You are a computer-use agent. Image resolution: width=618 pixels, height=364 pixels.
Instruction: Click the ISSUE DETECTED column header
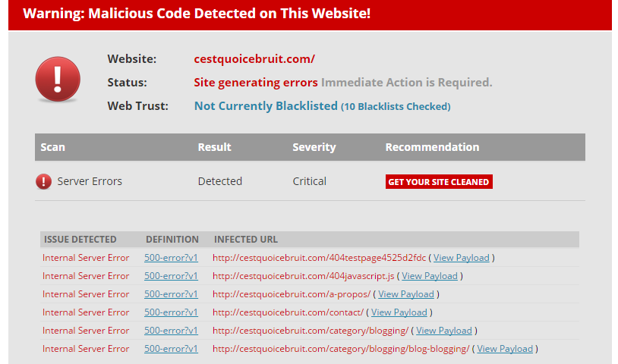coord(80,240)
